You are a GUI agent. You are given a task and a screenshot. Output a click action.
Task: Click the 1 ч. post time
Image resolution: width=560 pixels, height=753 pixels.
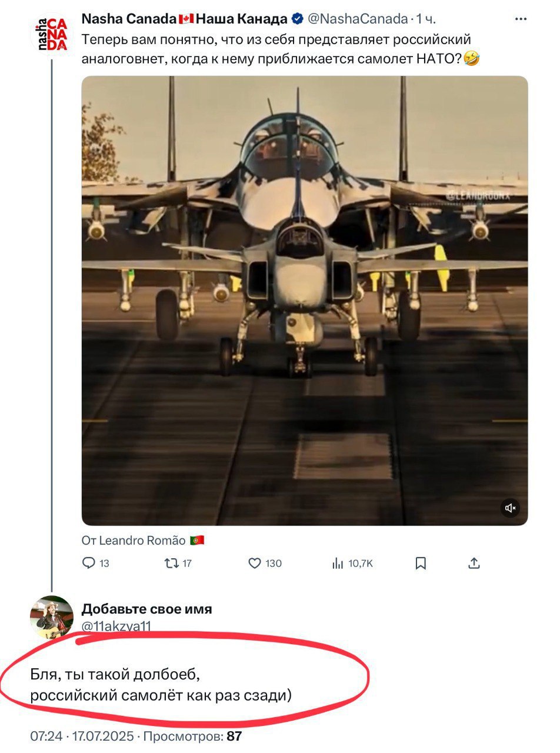(x=426, y=19)
